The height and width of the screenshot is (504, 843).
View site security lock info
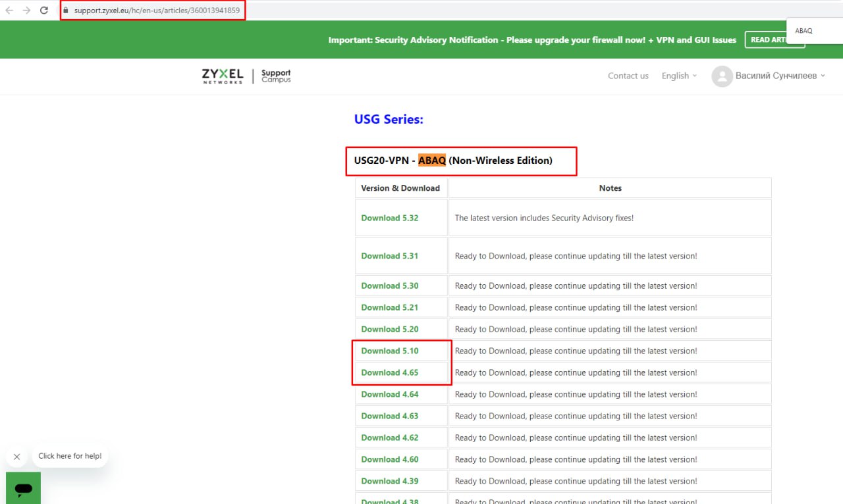(x=66, y=11)
